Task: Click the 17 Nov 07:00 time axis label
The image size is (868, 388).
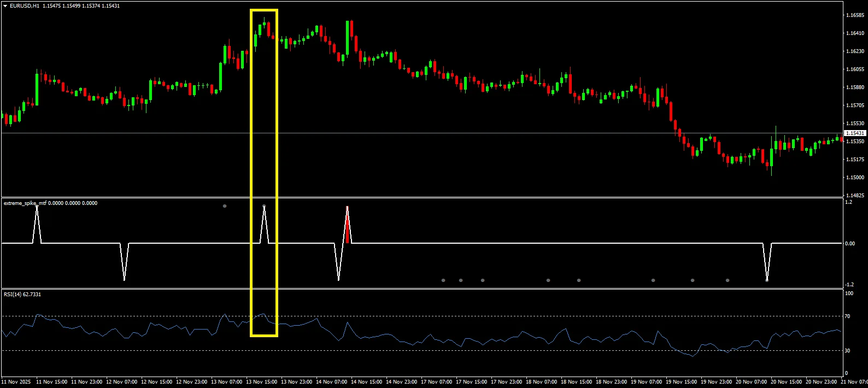Action: 436,382
